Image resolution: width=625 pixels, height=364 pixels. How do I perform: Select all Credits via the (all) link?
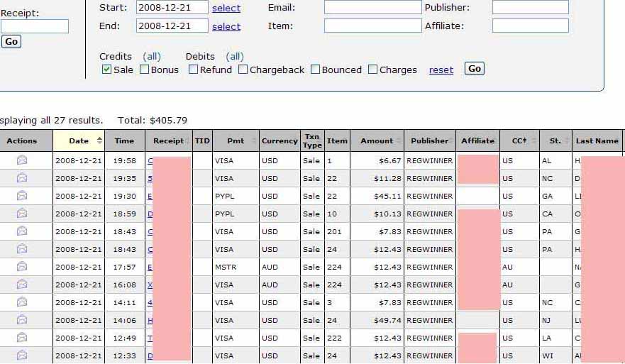152,57
